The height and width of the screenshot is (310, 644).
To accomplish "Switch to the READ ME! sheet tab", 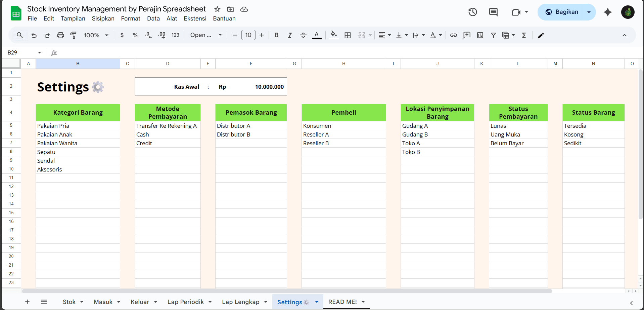I will (x=342, y=302).
